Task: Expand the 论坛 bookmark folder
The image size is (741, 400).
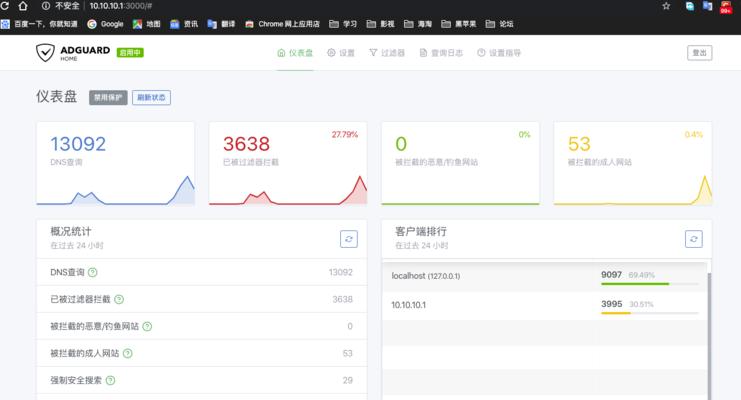Action: click(500, 24)
